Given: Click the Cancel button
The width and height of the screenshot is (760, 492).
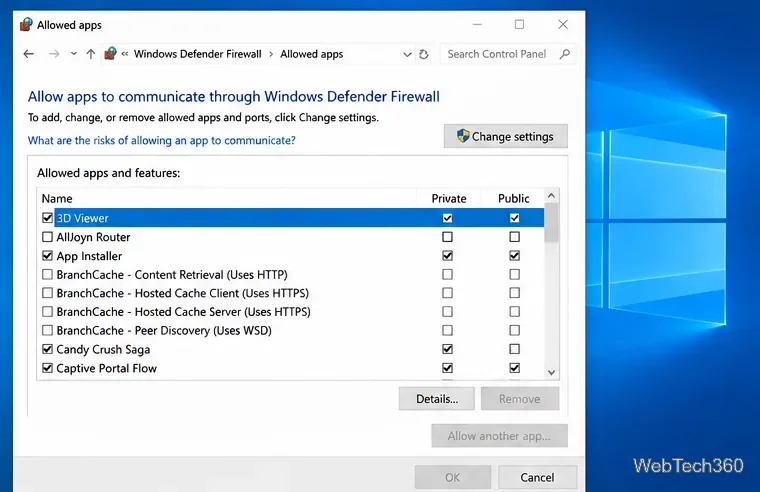Looking at the screenshot, I should click(x=537, y=477).
